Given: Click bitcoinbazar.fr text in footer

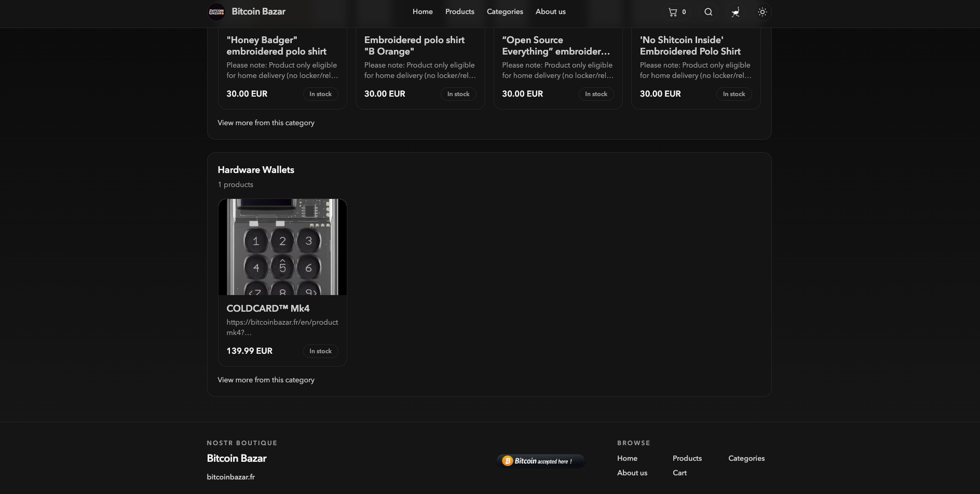Looking at the screenshot, I should (230, 477).
